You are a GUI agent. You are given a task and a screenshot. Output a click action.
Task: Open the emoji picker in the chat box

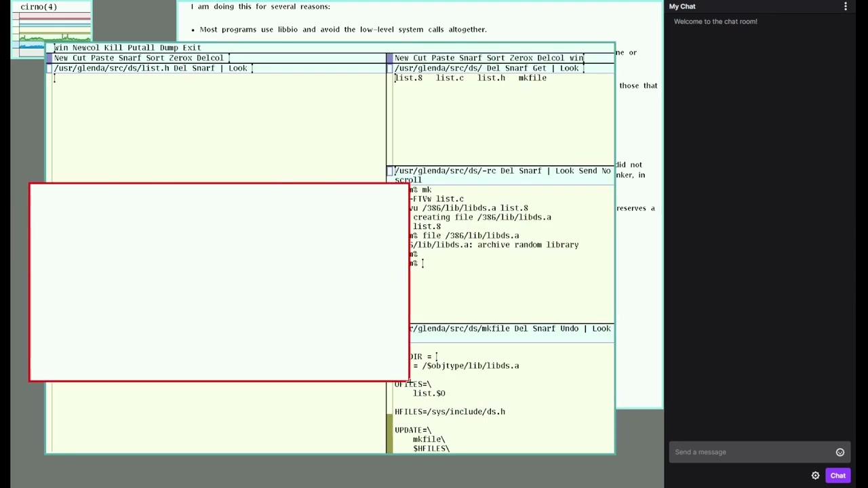840,452
